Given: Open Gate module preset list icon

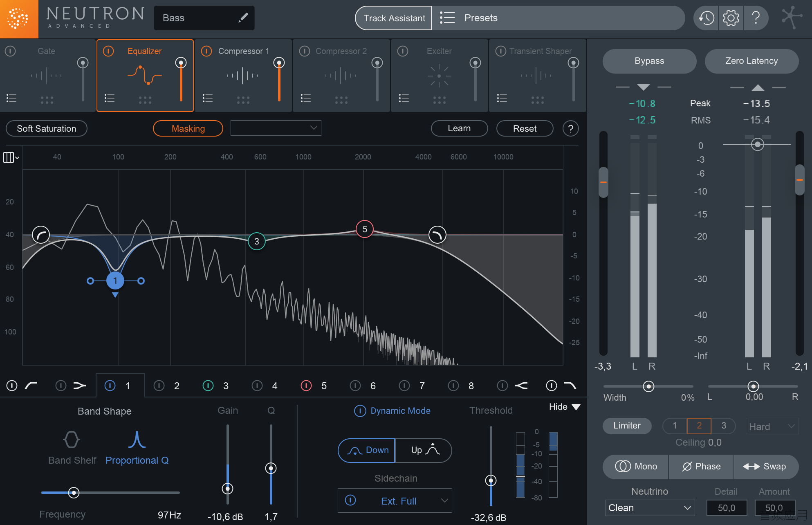Looking at the screenshot, I should coord(11,98).
